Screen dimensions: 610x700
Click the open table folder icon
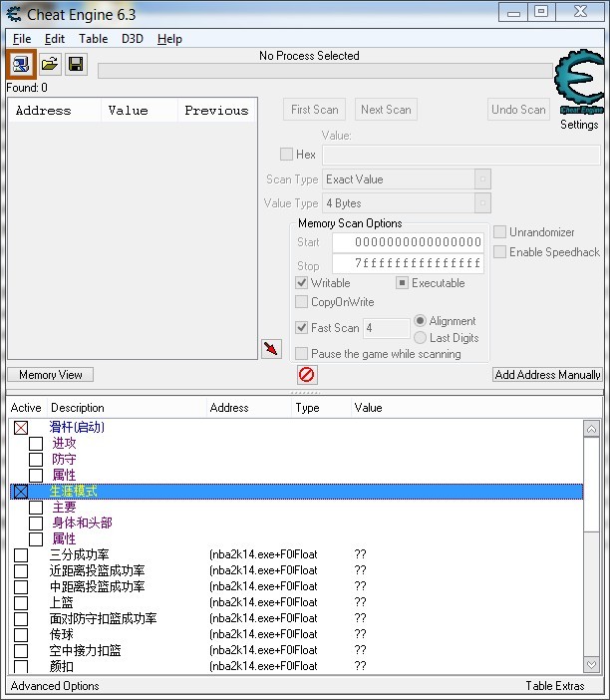[x=50, y=65]
